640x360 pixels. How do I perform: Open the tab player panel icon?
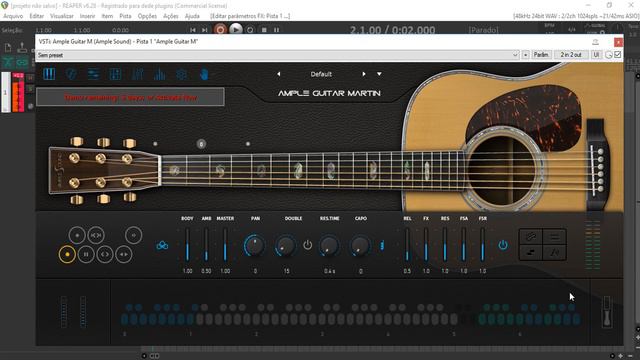[93, 74]
